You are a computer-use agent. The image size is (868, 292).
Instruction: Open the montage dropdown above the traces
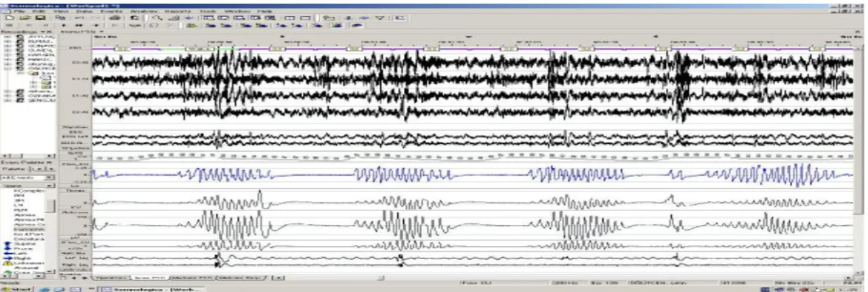pos(102,32)
